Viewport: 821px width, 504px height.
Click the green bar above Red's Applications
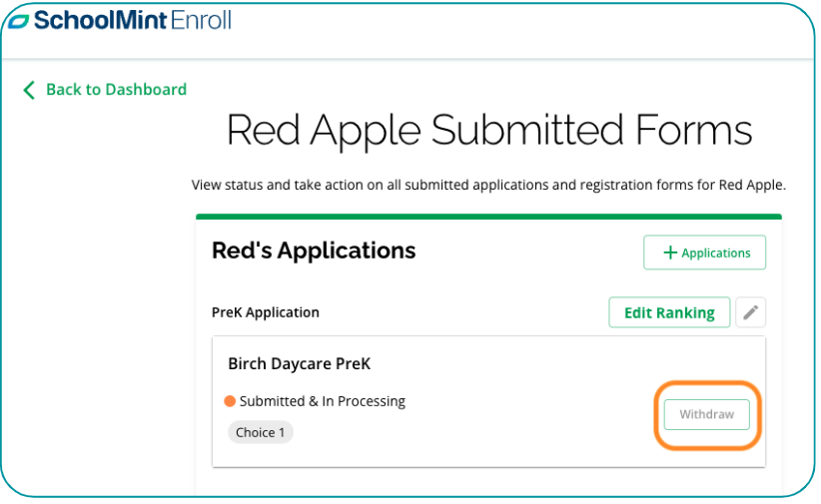coord(488,216)
